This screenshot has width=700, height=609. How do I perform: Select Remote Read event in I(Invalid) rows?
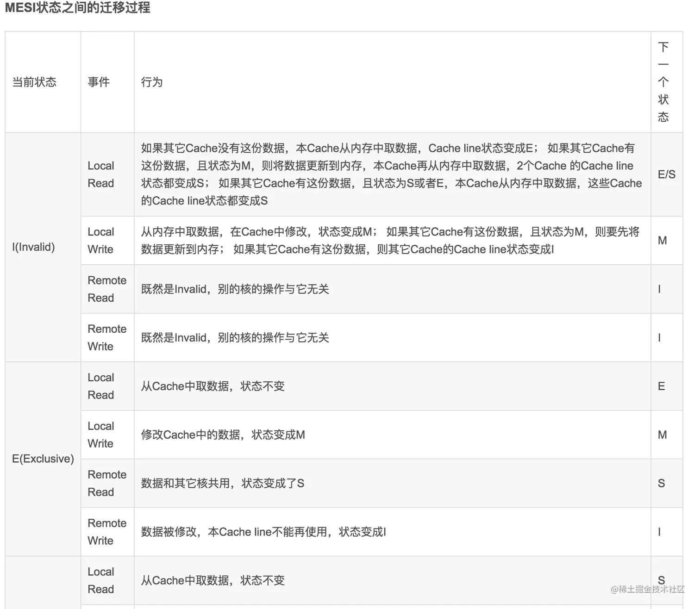click(107, 289)
